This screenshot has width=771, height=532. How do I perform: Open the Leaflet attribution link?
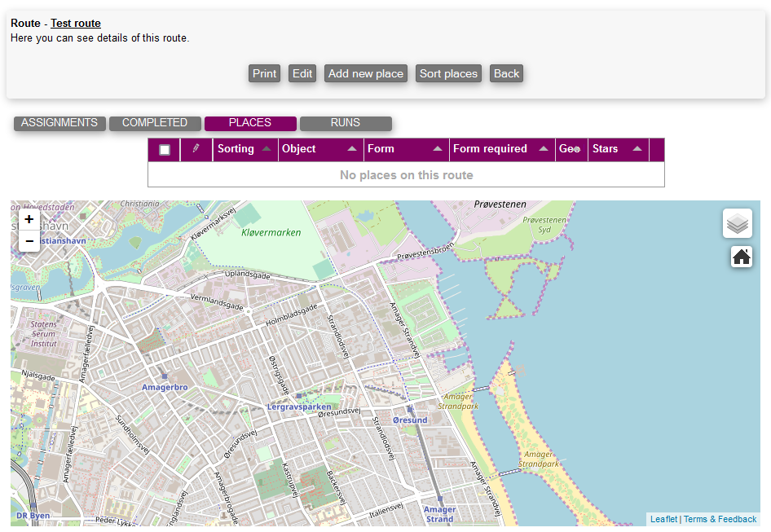(663, 519)
